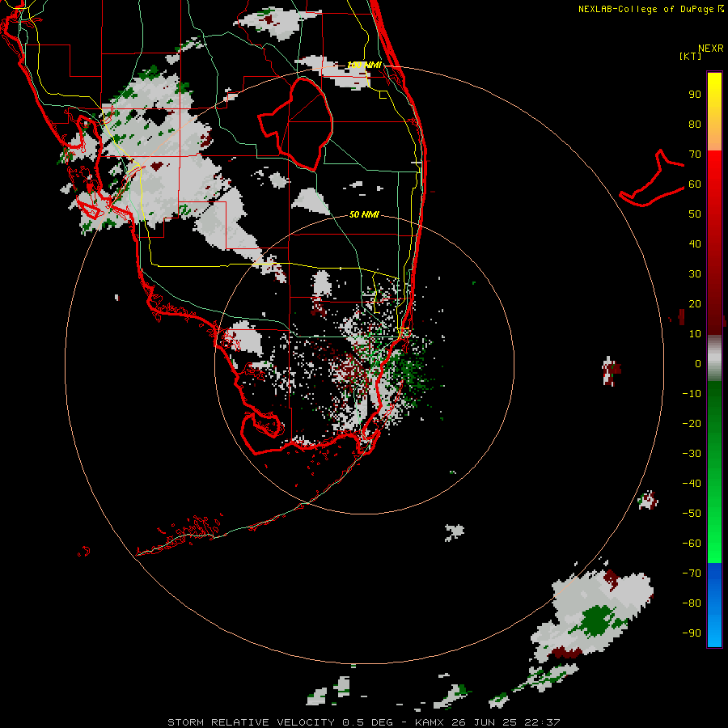
Task: Click the 20 value on the color scale
Action: (x=695, y=304)
